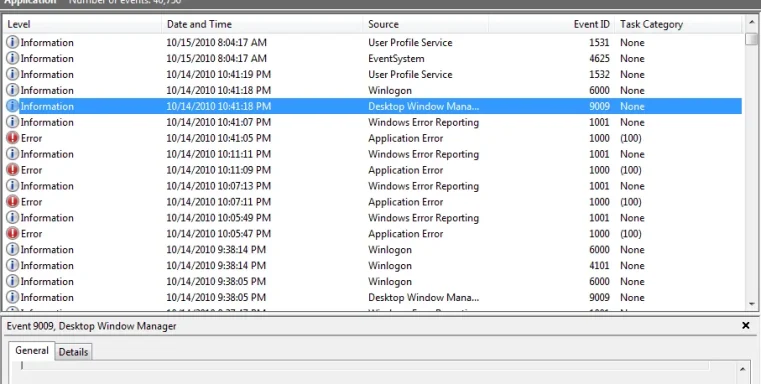Viewport: 761px width, 384px height.
Task: Select Application Error source at 10:11:09 PM
Action: tap(405, 170)
